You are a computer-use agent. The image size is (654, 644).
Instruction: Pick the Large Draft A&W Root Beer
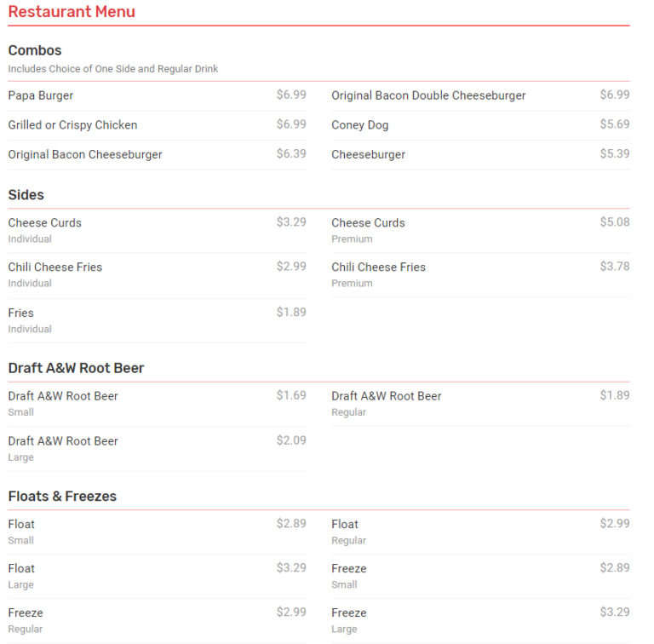pos(63,441)
